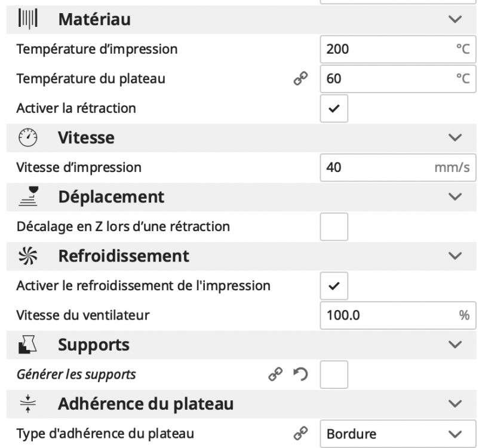Open the Type d'adhérence Bordure dropdown
Screen dimensions: 482x448
397,434
